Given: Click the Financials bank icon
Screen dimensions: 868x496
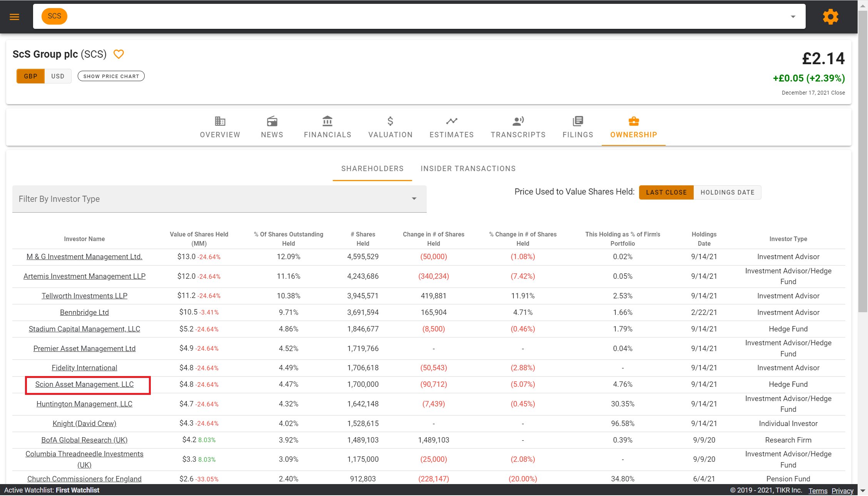Looking at the screenshot, I should pyautogui.click(x=327, y=122).
